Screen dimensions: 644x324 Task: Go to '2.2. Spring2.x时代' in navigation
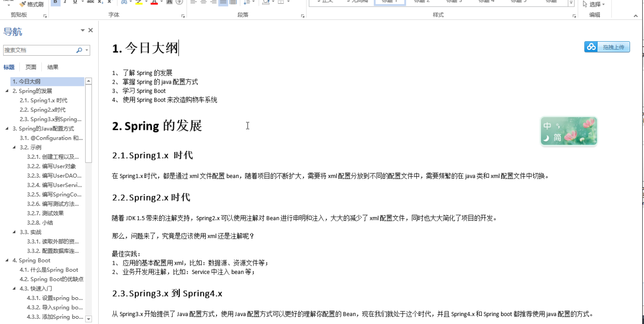click(43, 110)
